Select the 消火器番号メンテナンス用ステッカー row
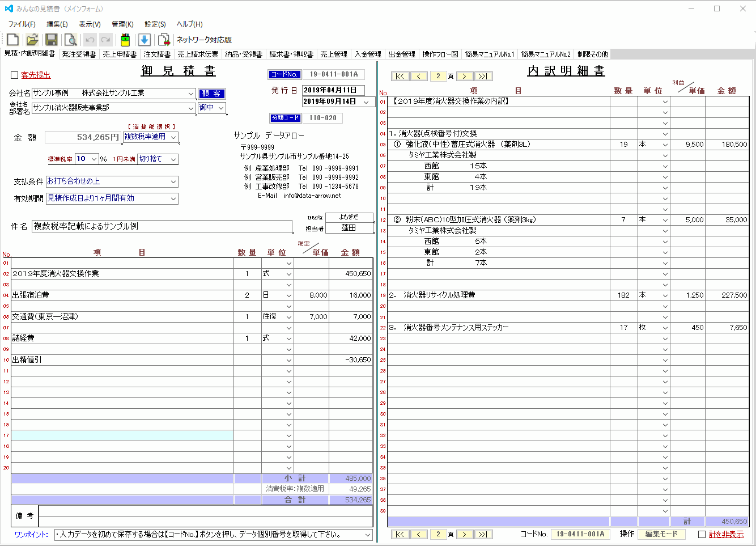756x546 pixels. (498, 328)
